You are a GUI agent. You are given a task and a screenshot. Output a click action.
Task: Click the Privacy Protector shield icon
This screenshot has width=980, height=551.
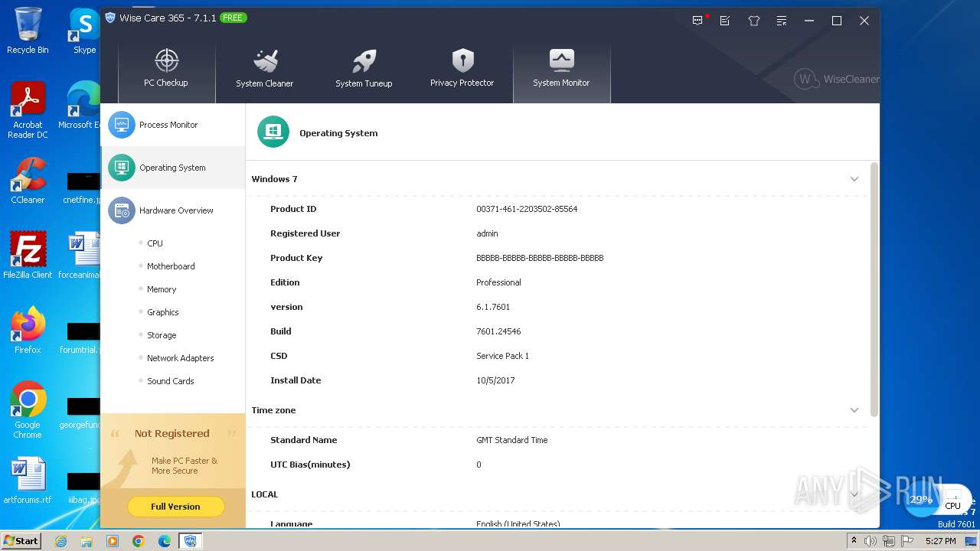click(462, 60)
